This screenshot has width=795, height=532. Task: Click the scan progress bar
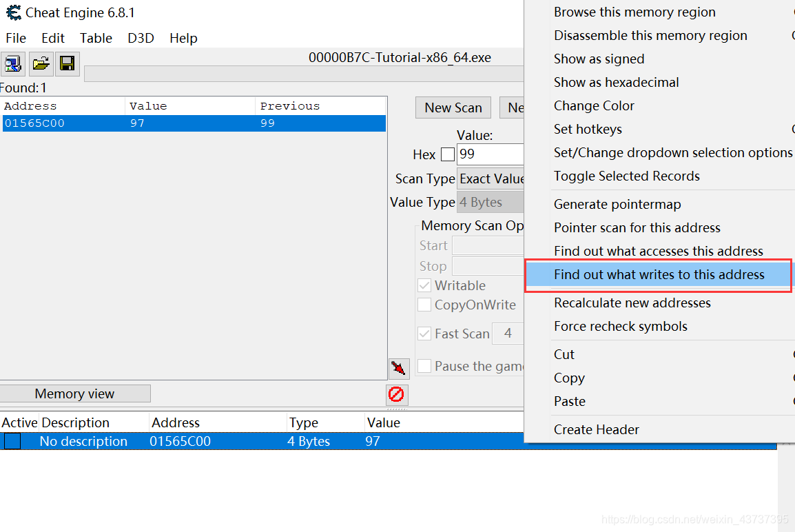(304, 74)
